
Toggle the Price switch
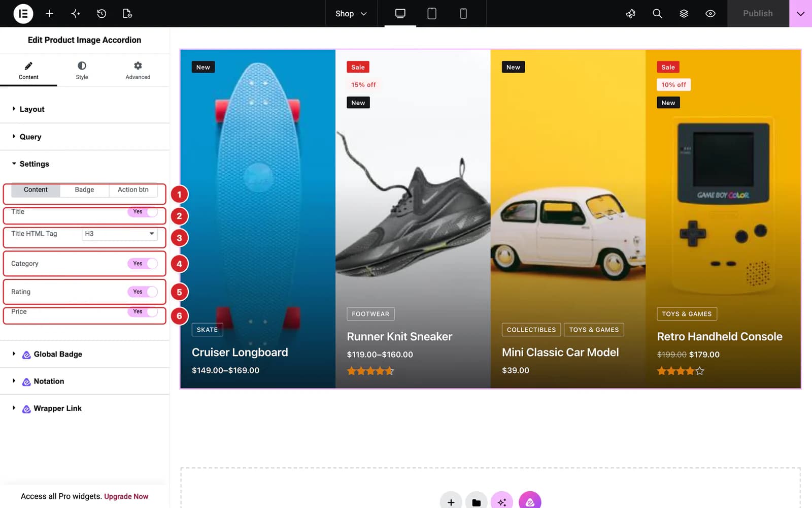tap(143, 311)
